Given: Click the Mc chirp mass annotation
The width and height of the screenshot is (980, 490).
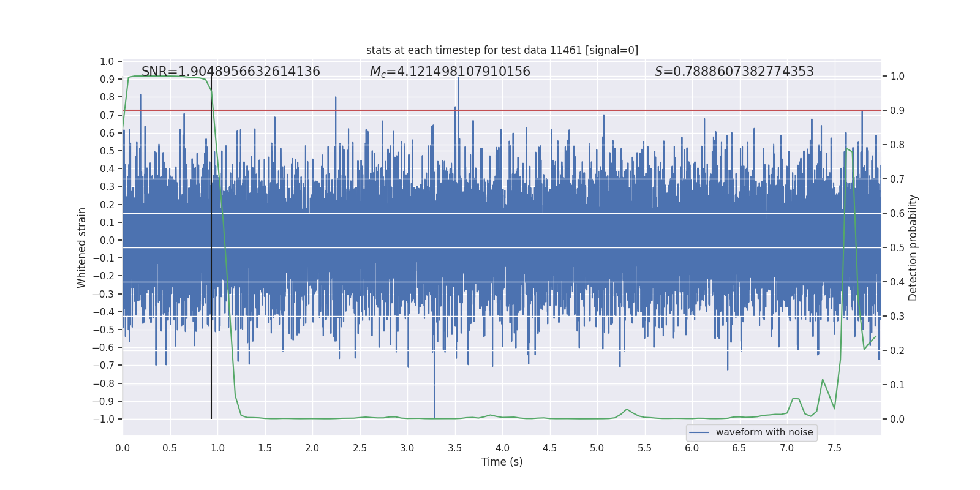Looking at the screenshot, I should click(x=450, y=72).
